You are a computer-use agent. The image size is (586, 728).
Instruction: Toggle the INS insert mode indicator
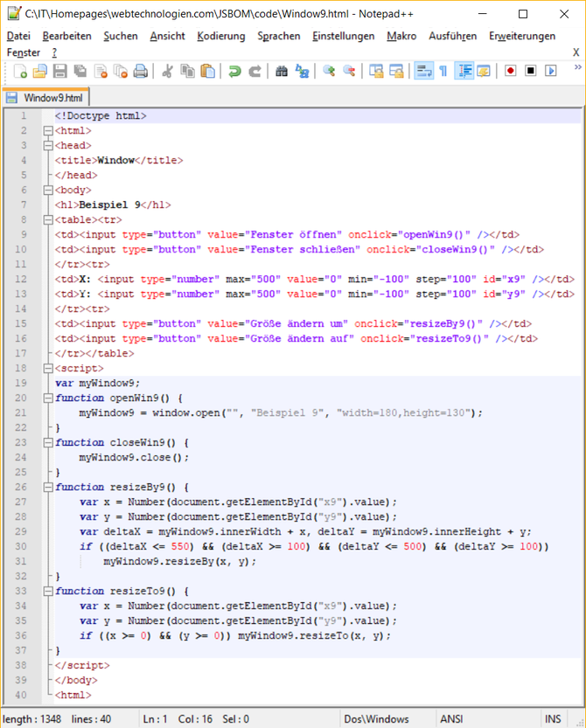click(553, 719)
